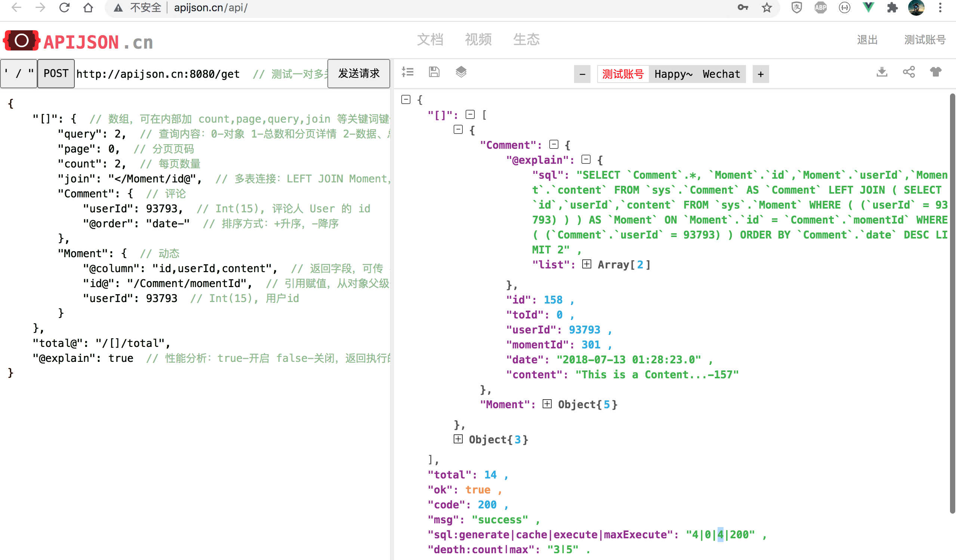Screen dimensions: 956x560
Task: Click the browser reload icon
Action: 65,7
